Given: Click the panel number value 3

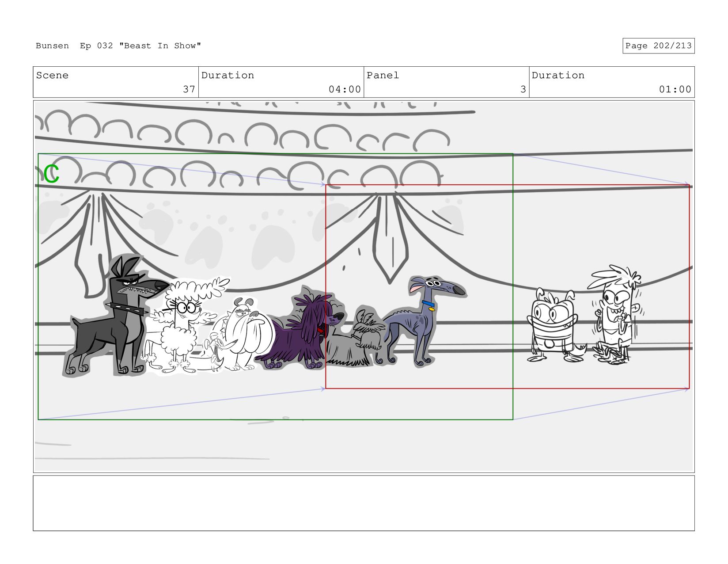Looking at the screenshot, I should pyautogui.click(x=523, y=89).
